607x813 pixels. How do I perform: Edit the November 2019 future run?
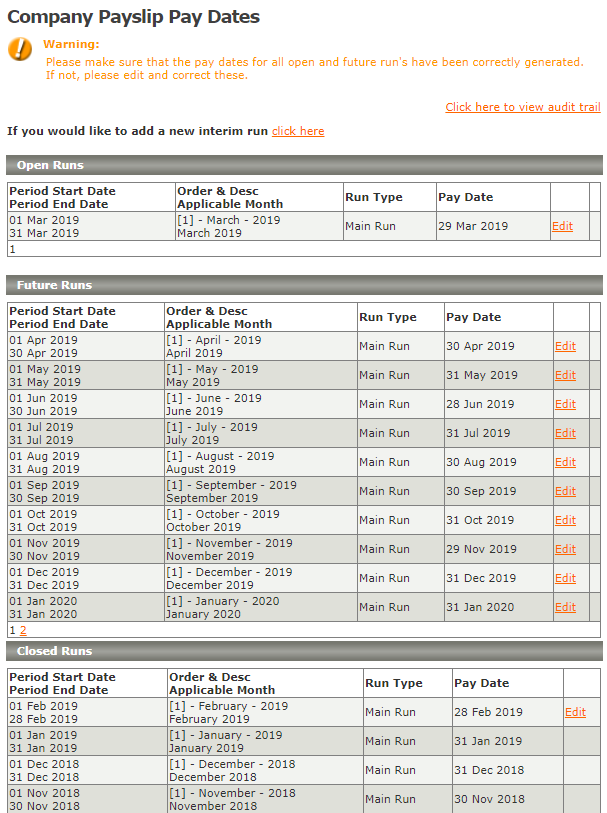point(565,550)
